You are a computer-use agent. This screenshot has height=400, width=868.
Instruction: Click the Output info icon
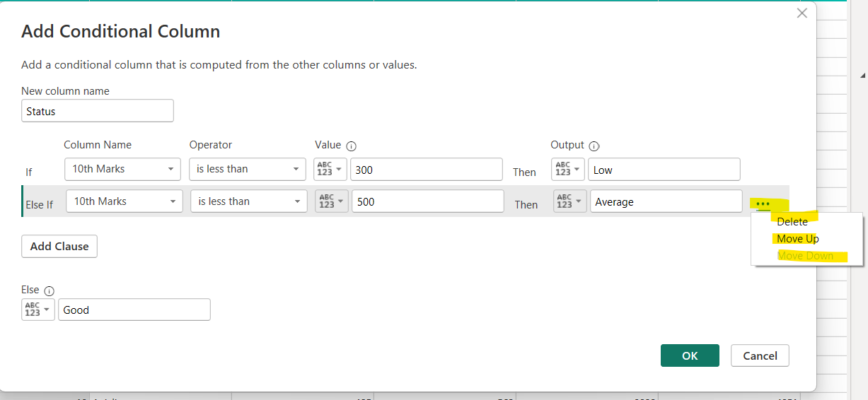[594, 146]
